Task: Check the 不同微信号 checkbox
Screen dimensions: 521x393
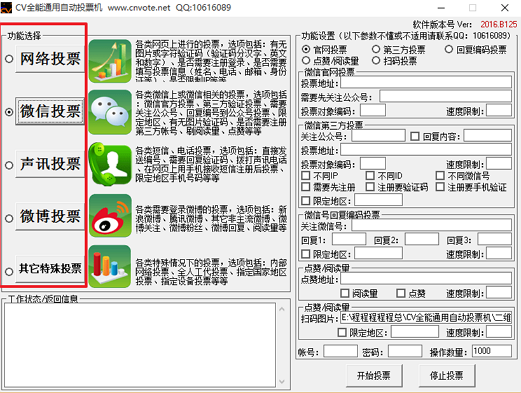Action: pyautogui.click(x=440, y=175)
